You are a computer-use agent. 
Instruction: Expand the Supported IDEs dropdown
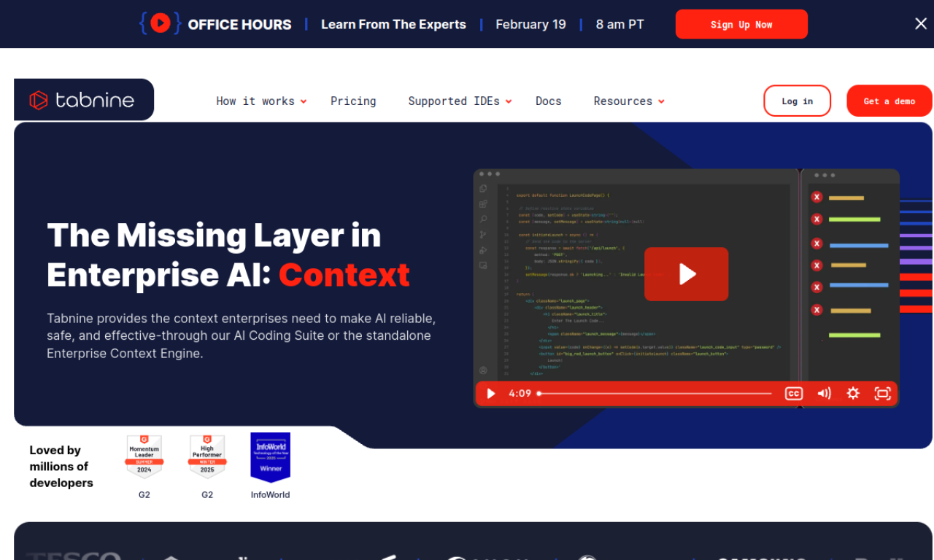click(x=454, y=101)
